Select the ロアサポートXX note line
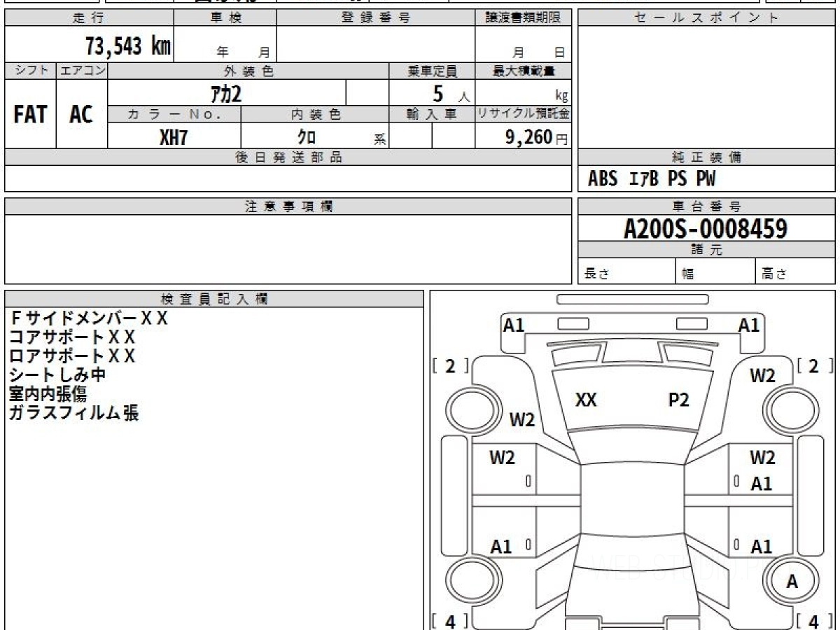The image size is (840, 630). tap(72, 356)
